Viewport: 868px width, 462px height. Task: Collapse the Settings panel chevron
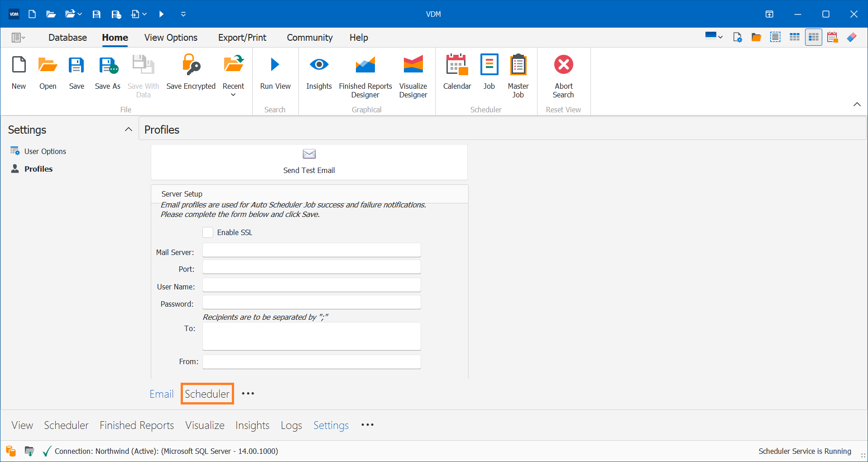pyautogui.click(x=129, y=130)
